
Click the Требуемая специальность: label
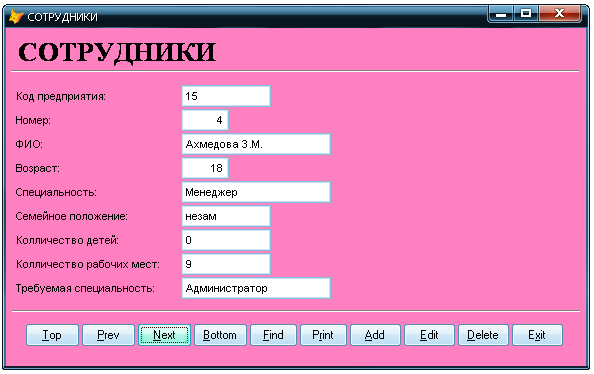click(x=85, y=288)
